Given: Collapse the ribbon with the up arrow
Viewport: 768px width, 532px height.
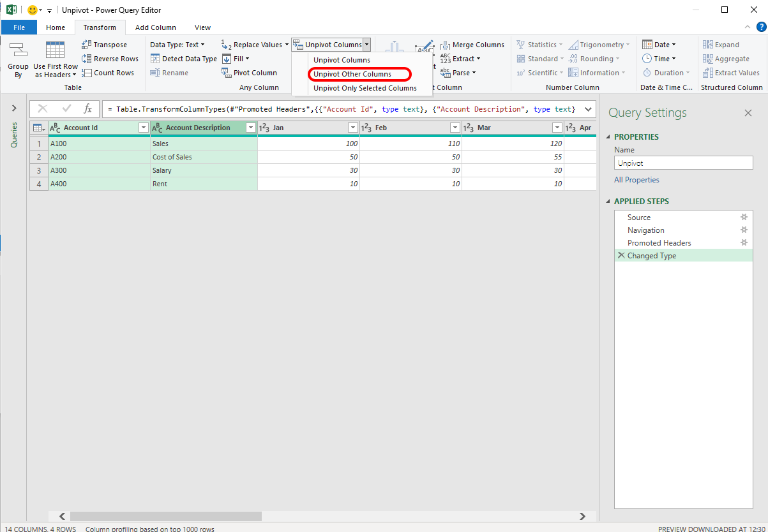Looking at the screenshot, I should [x=748, y=27].
